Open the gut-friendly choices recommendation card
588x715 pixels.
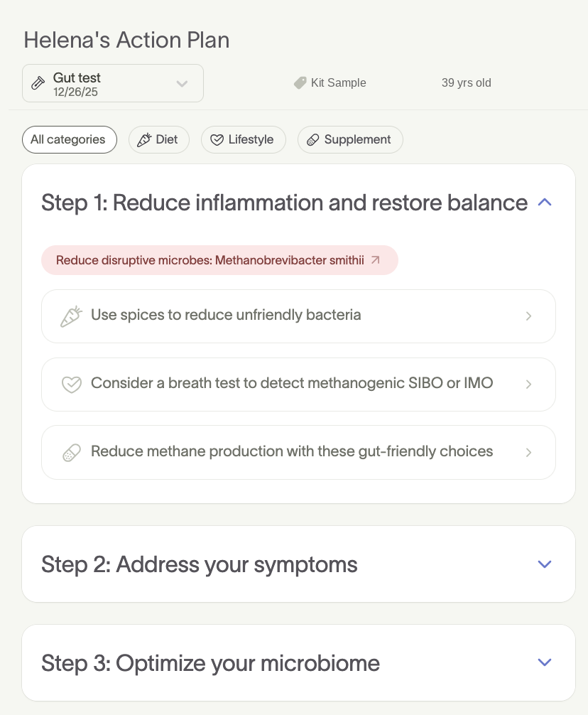[298, 452]
